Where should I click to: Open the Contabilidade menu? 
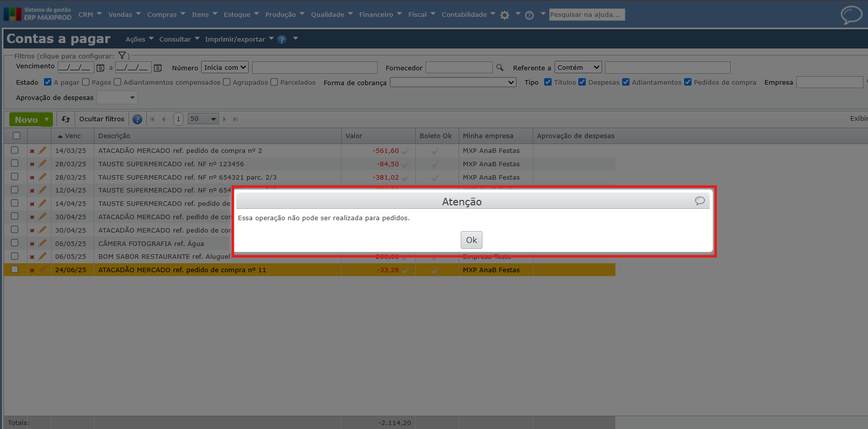468,14
